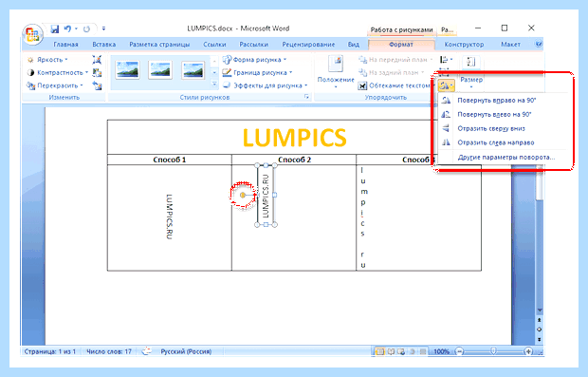Customize the Quick Access Toolbar

click(103, 28)
